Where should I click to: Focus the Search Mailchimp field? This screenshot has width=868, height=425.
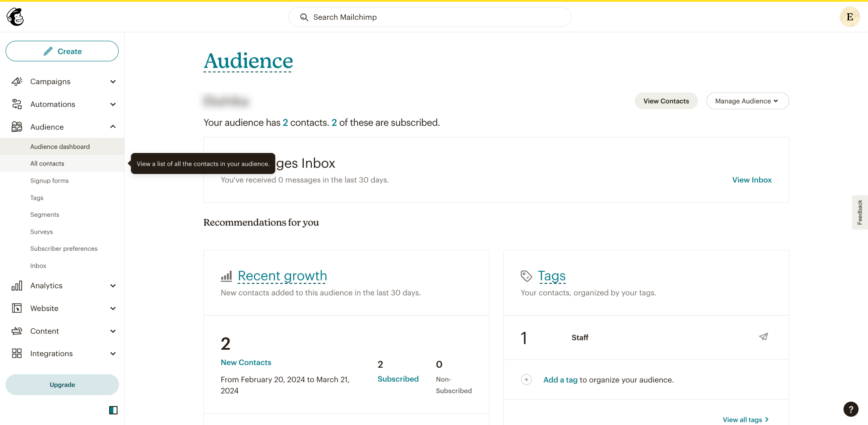point(430,17)
